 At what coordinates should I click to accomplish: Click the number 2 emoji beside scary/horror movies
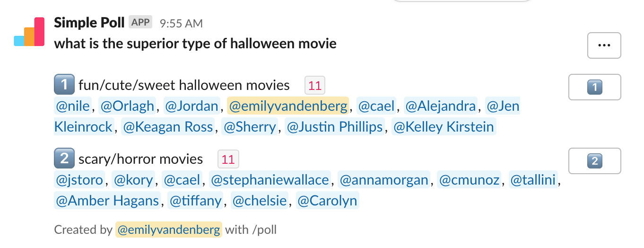pos(64,159)
